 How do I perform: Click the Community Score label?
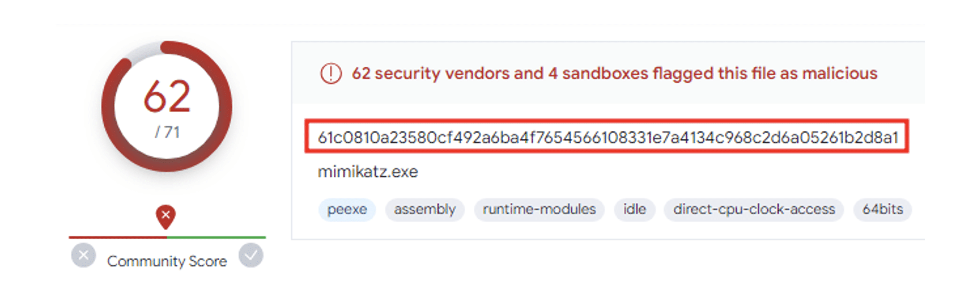pyautogui.click(x=167, y=261)
